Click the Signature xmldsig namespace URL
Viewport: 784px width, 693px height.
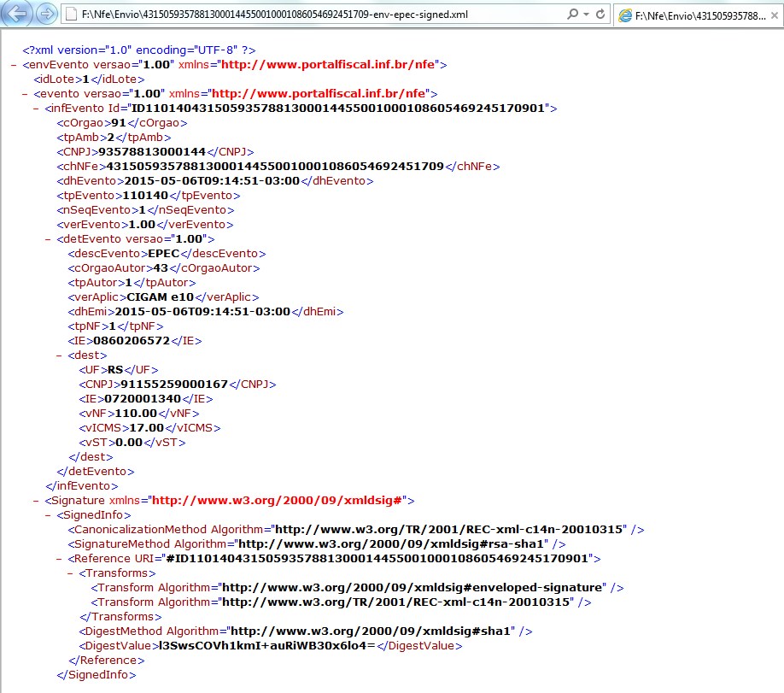(x=277, y=500)
